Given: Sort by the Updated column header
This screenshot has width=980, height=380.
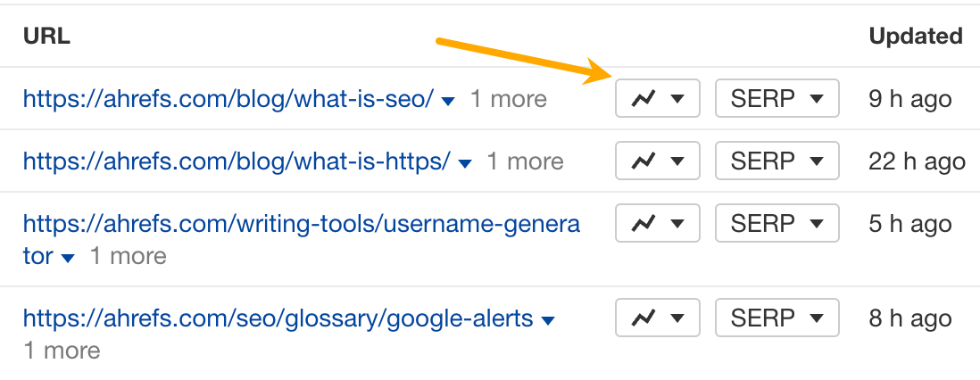Looking at the screenshot, I should (x=915, y=37).
